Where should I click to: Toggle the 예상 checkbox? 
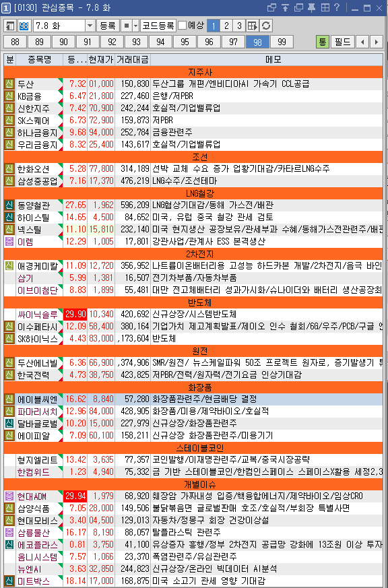click(183, 26)
